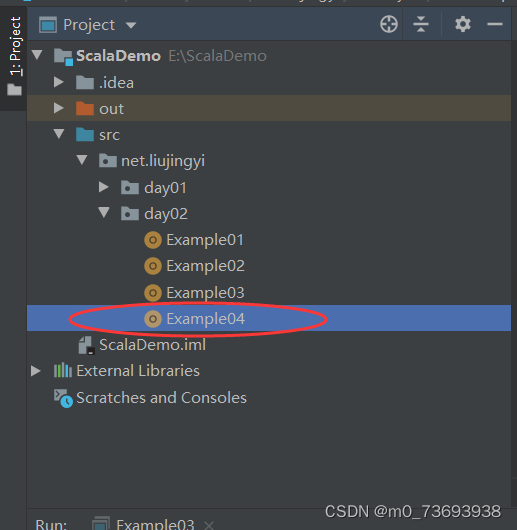Click the ScalaDemo.iml file icon
This screenshot has height=530, width=517.
coord(87,345)
